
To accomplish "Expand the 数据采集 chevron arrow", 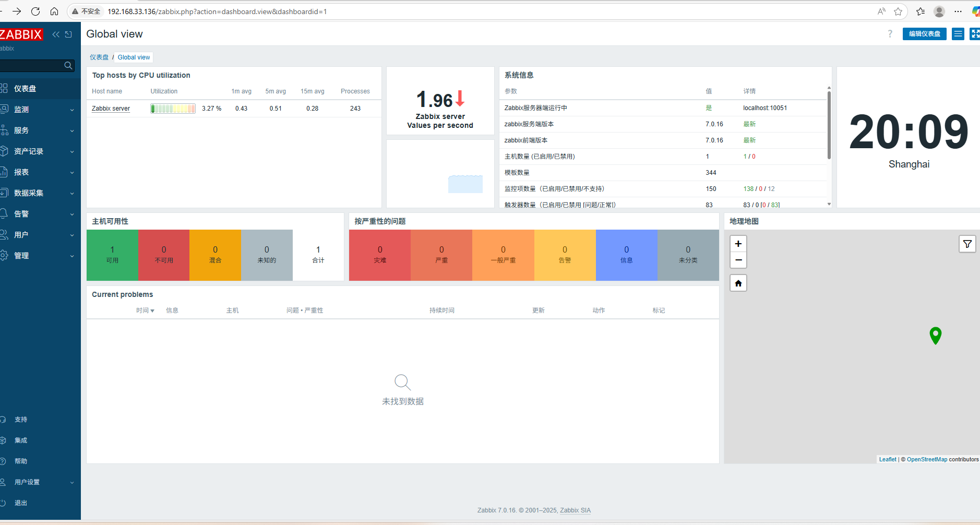I will [x=72, y=194].
